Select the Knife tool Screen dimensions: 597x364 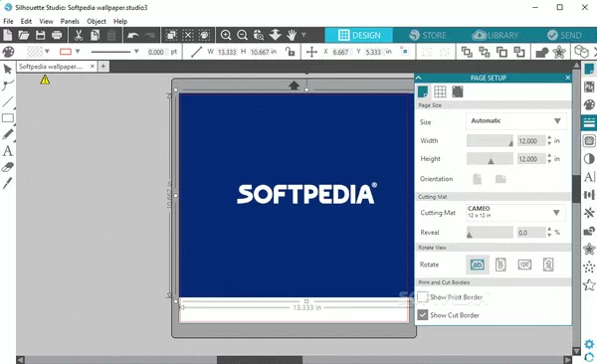click(x=8, y=183)
